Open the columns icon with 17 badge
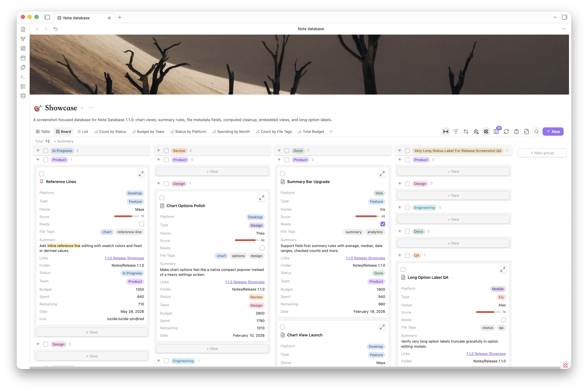Viewport: 588px width, 391px height. pos(496,131)
